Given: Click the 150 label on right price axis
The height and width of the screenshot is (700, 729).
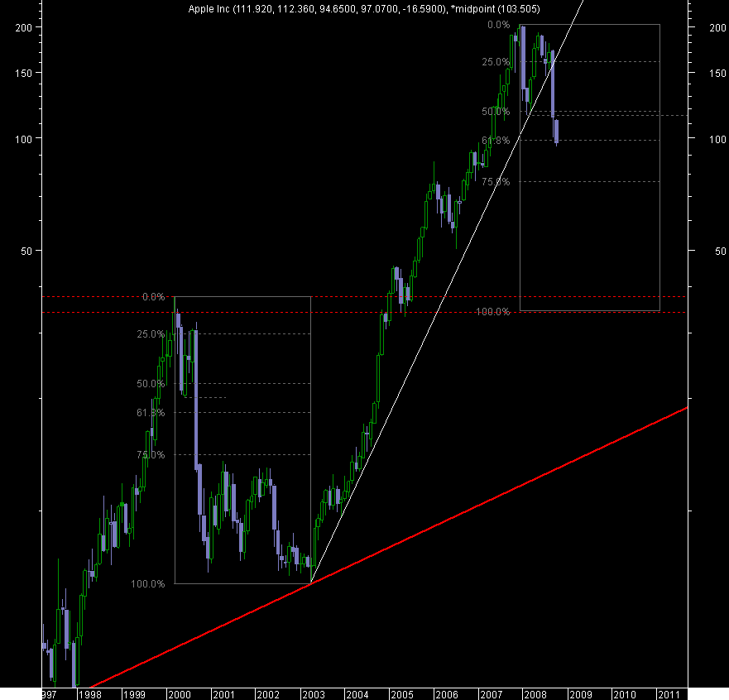Looking at the screenshot, I should click(718, 74).
